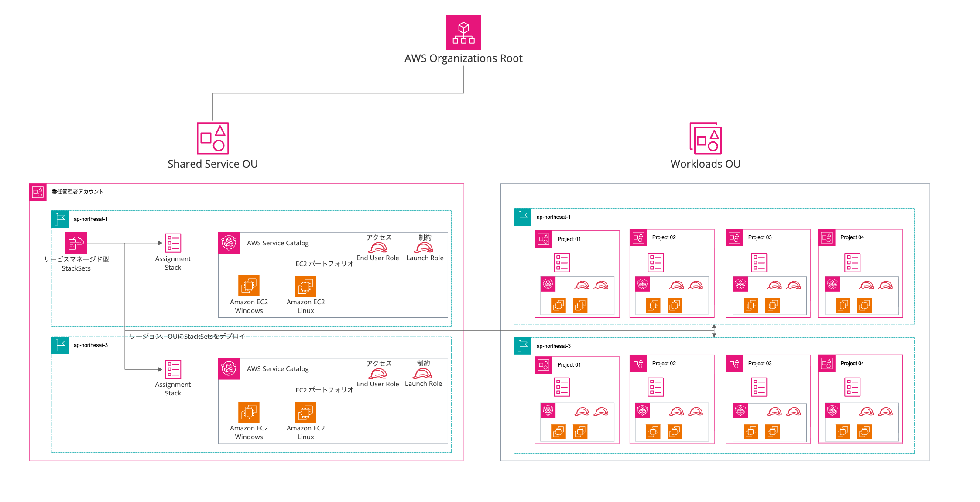The width and height of the screenshot is (980, 502).
Task: Click the AWS Organizations Root icon
Action: [x=463, y=33]
